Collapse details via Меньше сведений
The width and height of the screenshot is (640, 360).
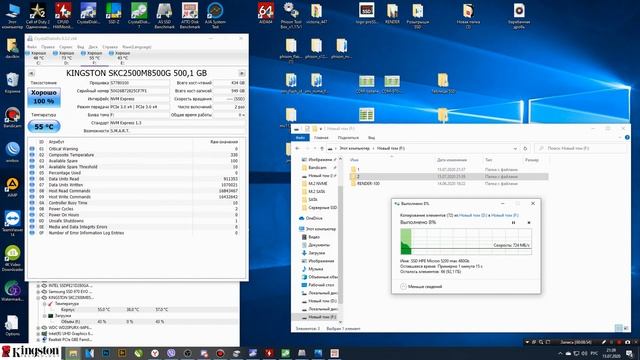(421, 287)
